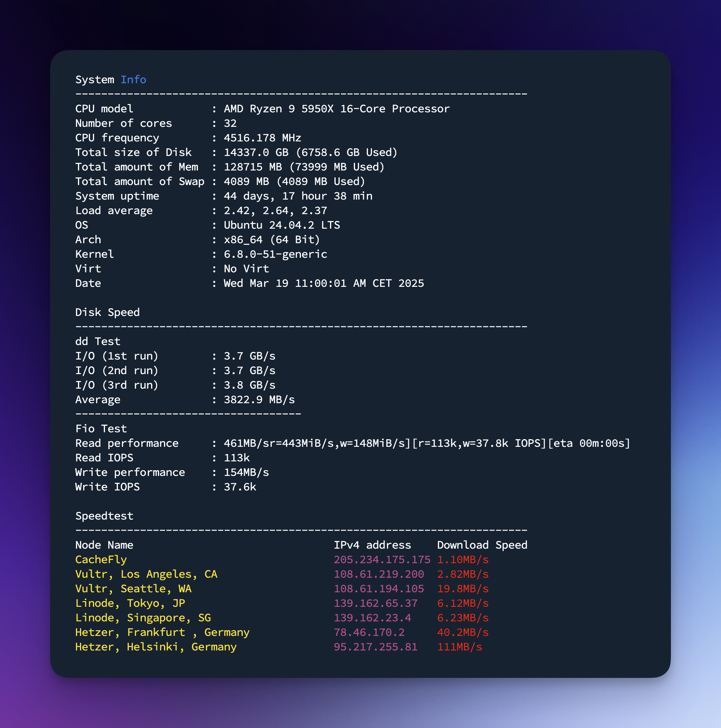
Task: Click the IP address '205.234.175.175'
Action: click(x=382, y=560)
